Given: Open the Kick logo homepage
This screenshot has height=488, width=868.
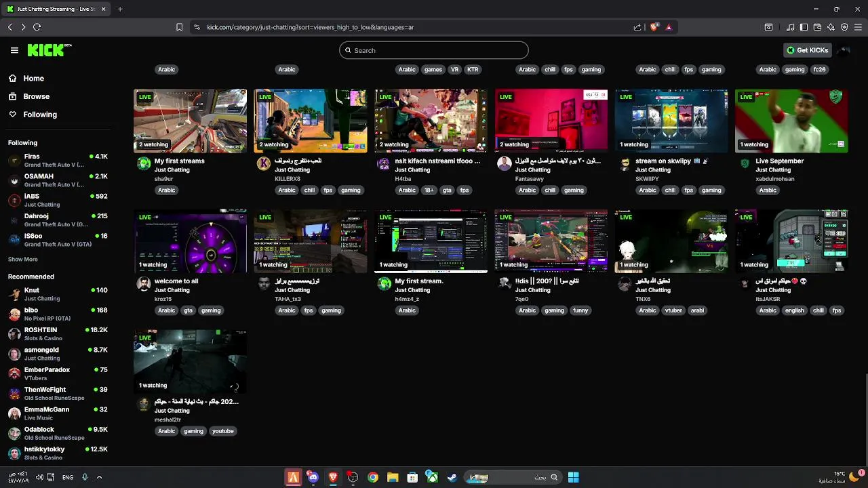Looking at the screenshot, I should click(49, 50).
